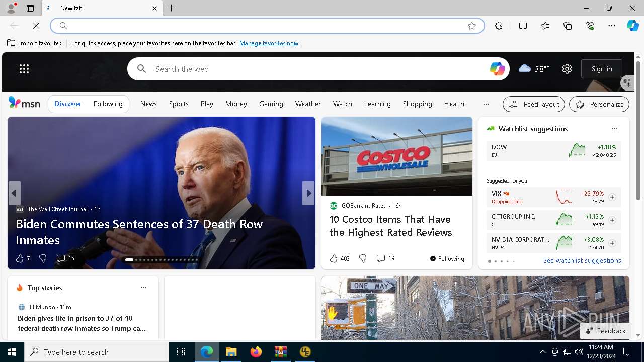Click Import favorites

pos(34,43)
